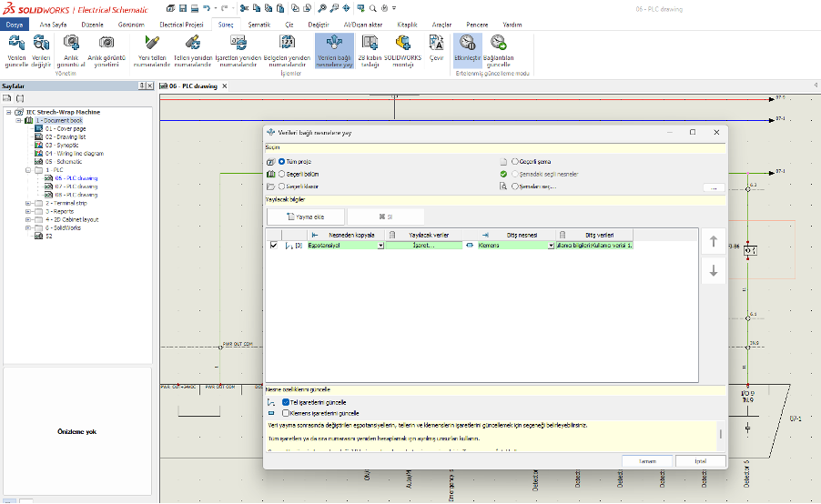Select '04 - Wiring line diagram' in tree
Screen dimensions: 821x504
coord(75,154)
